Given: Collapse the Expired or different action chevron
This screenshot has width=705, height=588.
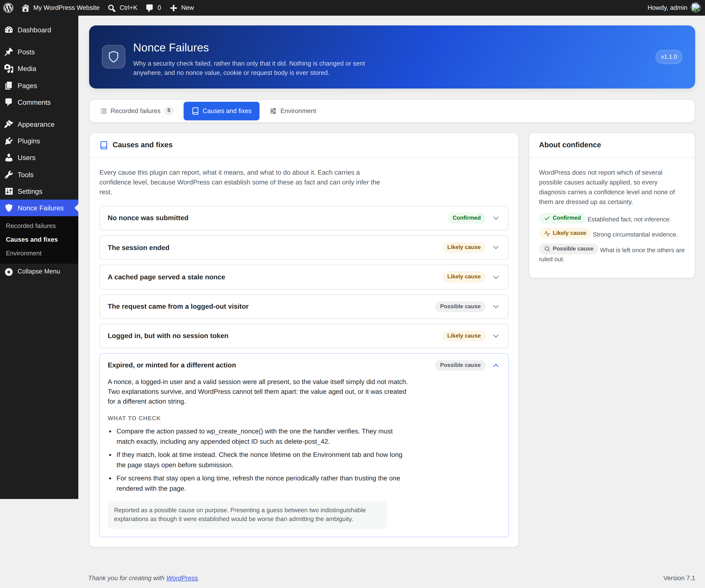Looking at the screenshot, I should pos(496,365).
